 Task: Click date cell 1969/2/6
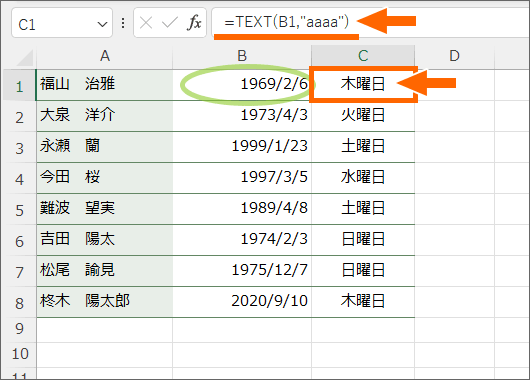[242, 85]
